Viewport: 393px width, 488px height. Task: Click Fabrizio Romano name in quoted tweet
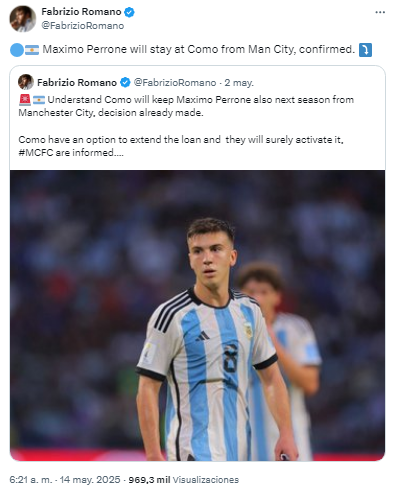pyautogui.click(x=77, y=82)
